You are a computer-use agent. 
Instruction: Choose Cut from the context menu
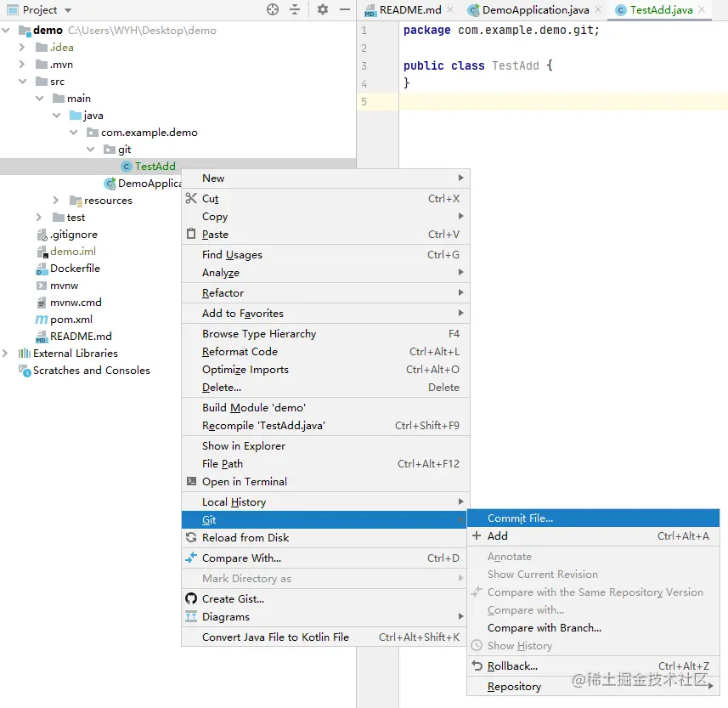coord(325,198)
